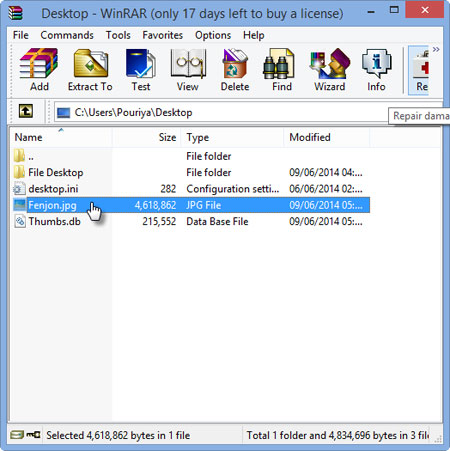The height and width of the screenshot is (451, 450).
Task: Click the Thumbs.db file icon
Action: [x=20, y=221]
